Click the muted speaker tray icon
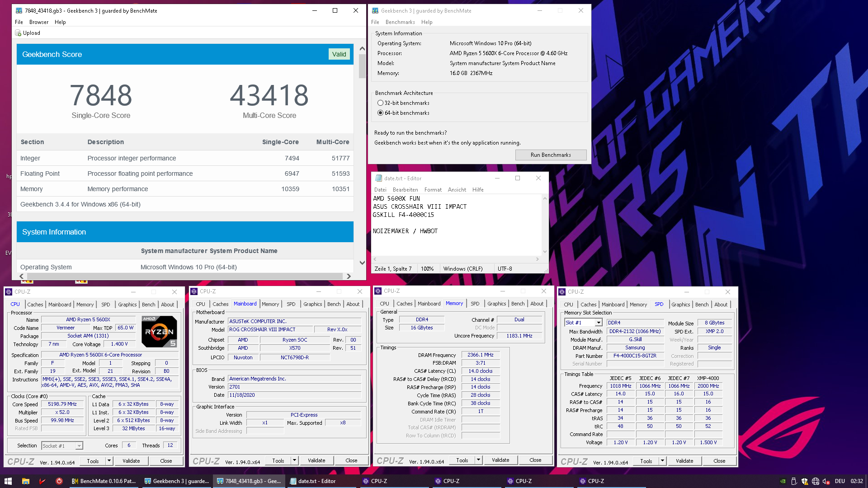Viewport: 868px width, 488px height. pyautogui.click(x=826, y=481)
